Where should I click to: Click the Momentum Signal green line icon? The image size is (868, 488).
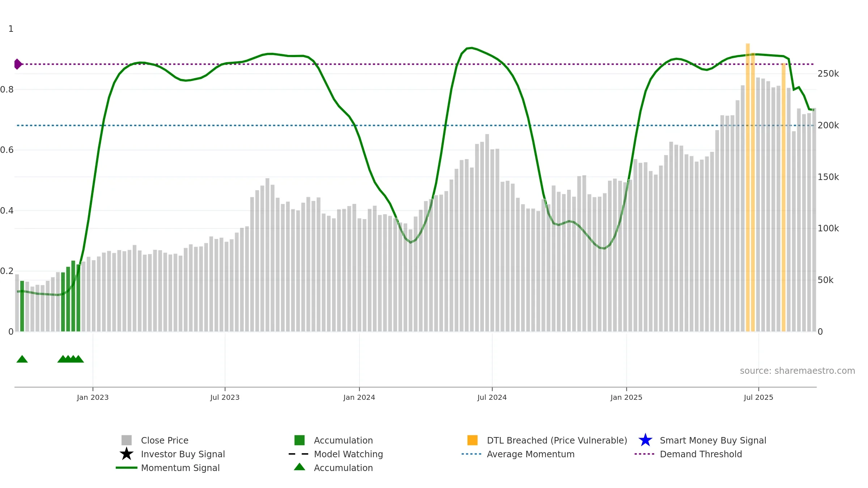(127, 468)
